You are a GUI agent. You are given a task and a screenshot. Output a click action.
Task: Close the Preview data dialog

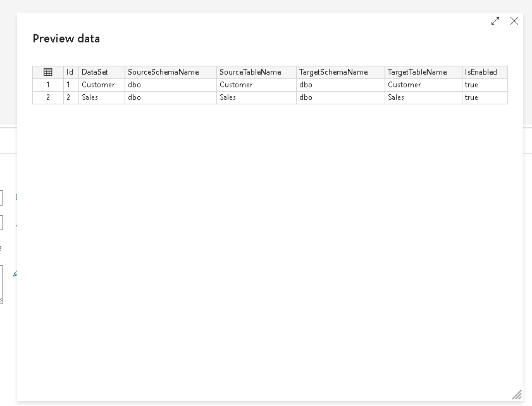(x=514, y=21)
